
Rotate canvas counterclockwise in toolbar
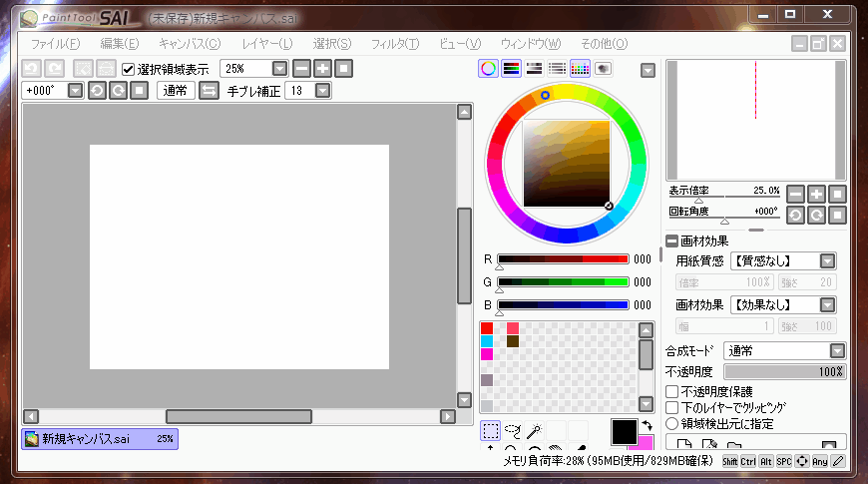point(98,90)
